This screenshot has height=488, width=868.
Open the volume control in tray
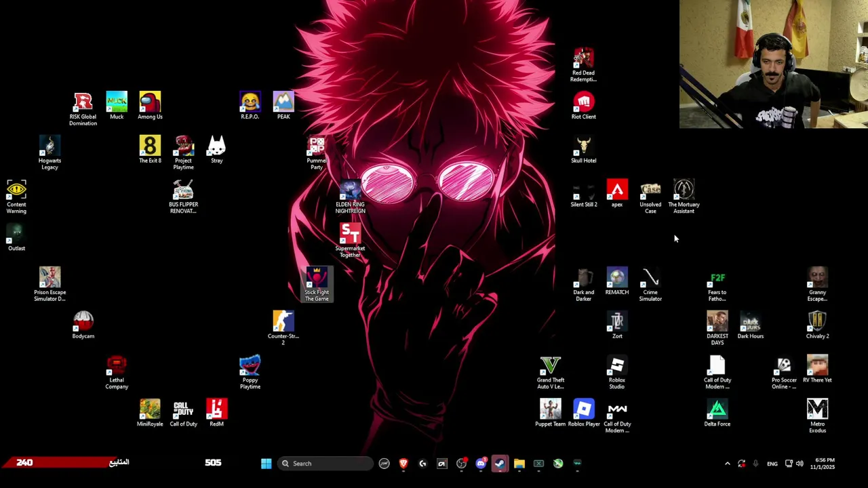pyautogui.click(x=800, y=464)
